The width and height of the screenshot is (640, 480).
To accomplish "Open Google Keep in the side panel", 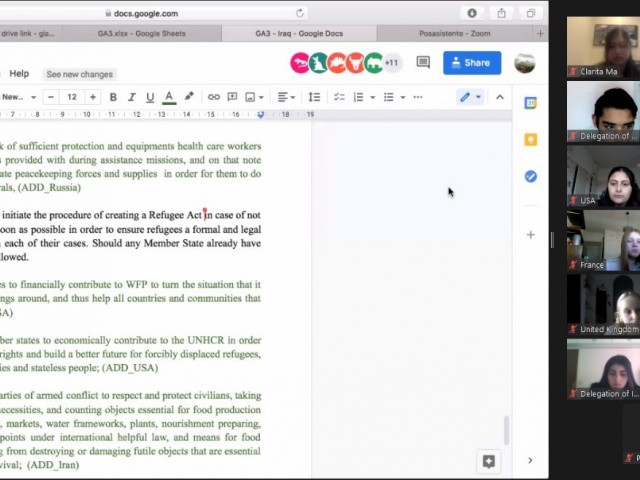I will click(x=531, y=140).
